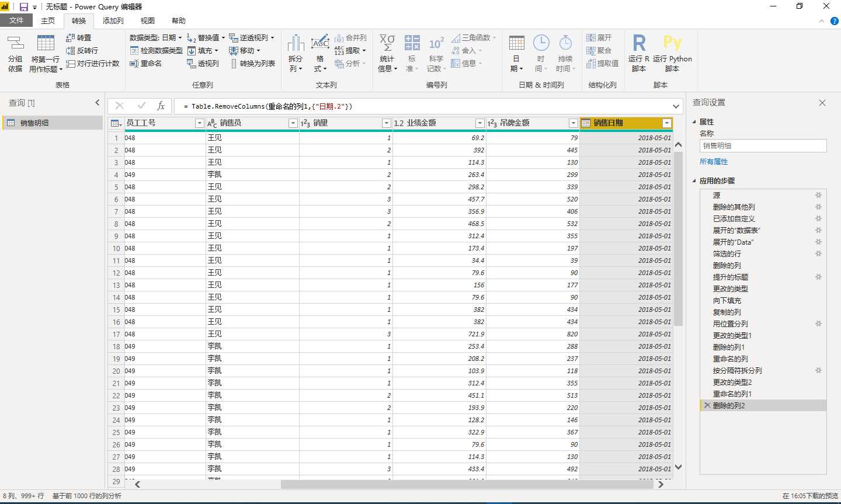
Task: Click the 转置 transpose icon
Action: 71,37
